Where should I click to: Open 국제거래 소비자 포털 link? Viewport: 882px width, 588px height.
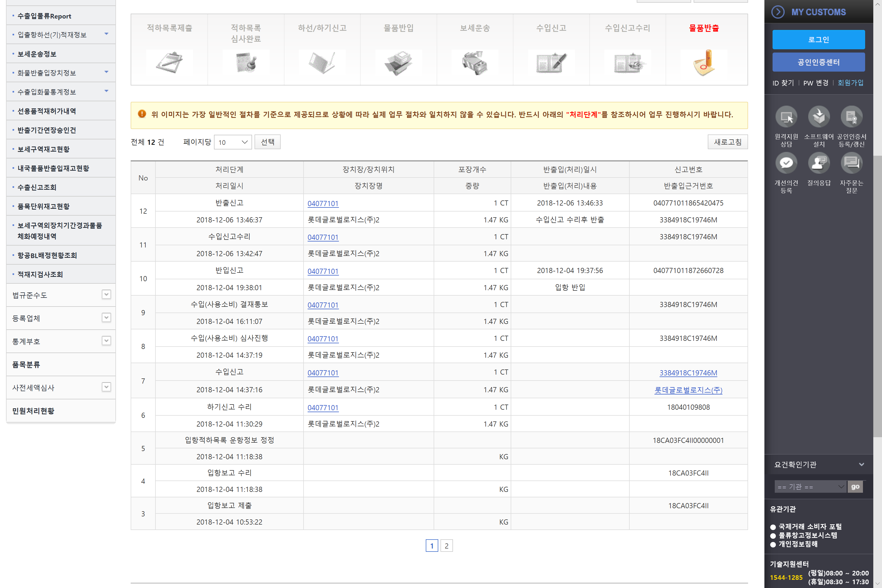pyautogui.click(x=810, y=526)
